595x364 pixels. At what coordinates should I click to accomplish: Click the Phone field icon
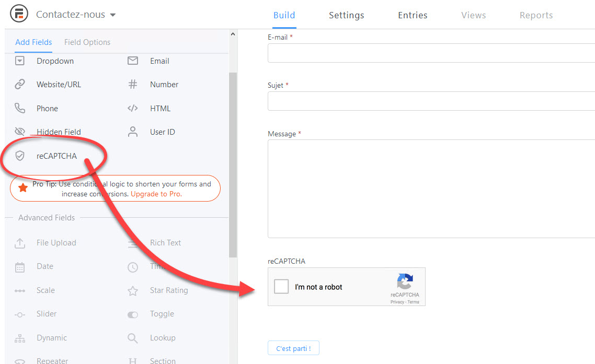(x=20, y=109)
